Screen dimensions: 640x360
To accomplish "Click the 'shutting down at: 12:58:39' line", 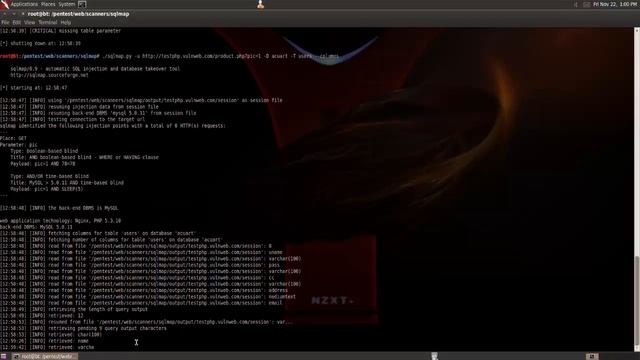I will point(40,43).
